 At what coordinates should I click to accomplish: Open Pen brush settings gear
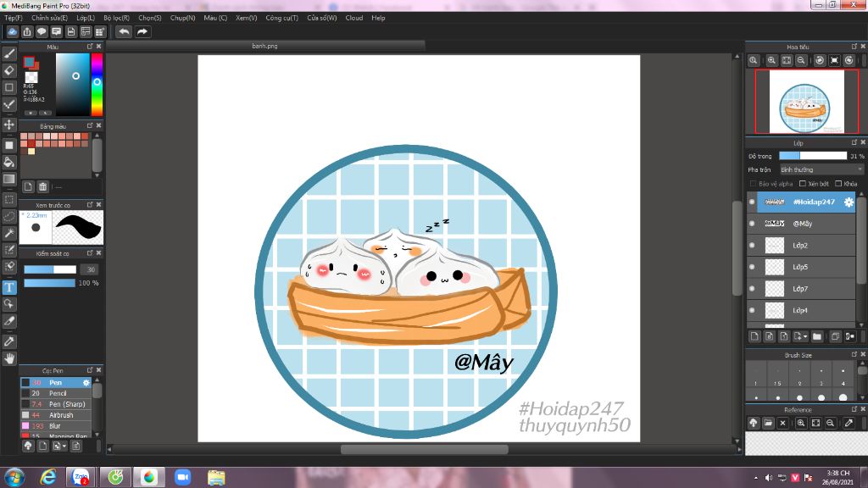(86, 382)
